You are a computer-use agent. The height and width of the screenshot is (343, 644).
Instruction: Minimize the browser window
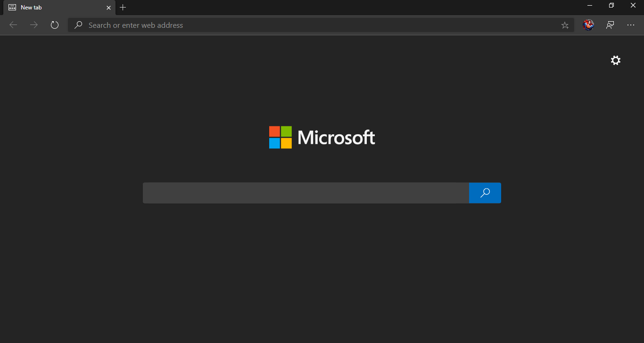coord(590,6)
